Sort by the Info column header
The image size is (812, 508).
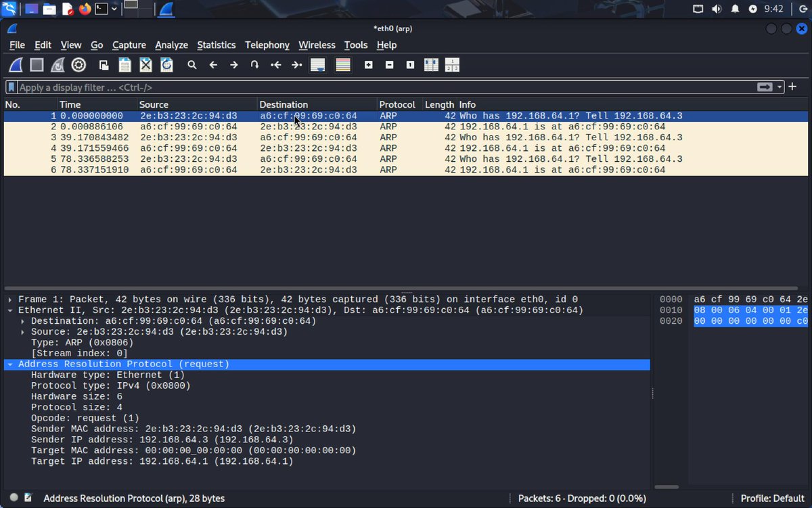point(632,104)
